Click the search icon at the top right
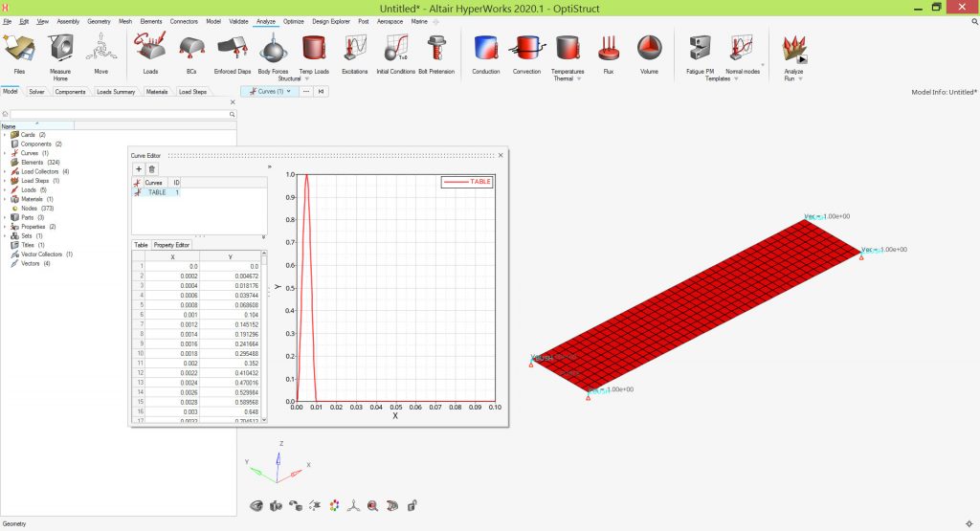The height and width of the screenshot is (531, 980). tap(974, 21)
